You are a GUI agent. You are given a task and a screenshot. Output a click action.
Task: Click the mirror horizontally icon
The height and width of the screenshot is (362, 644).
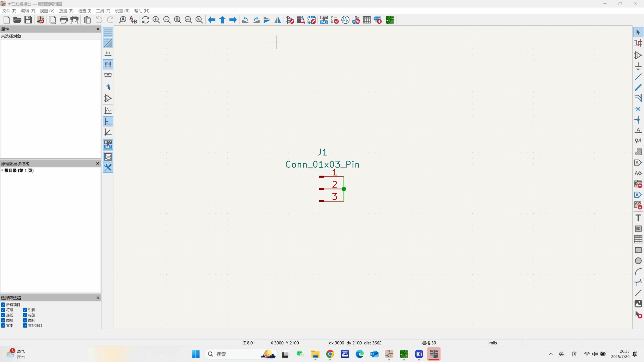pyautogui.click(x=277, y=20)
